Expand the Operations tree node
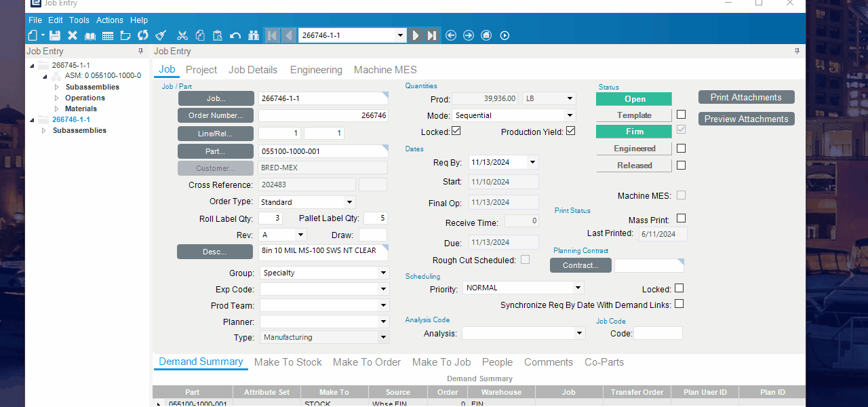 point(57,98)
